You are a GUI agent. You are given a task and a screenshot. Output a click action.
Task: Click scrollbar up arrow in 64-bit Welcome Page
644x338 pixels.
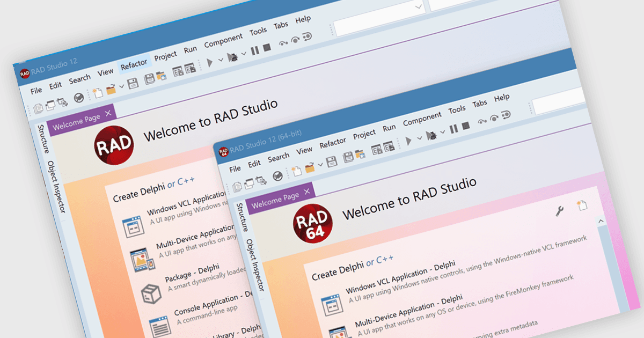coord(601,221)
